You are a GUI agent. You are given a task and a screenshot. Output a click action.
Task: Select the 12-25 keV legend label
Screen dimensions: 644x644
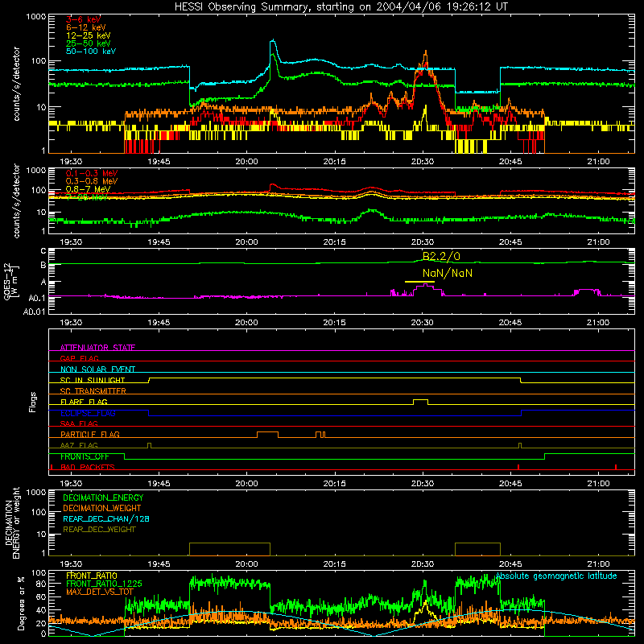(89, 35)
